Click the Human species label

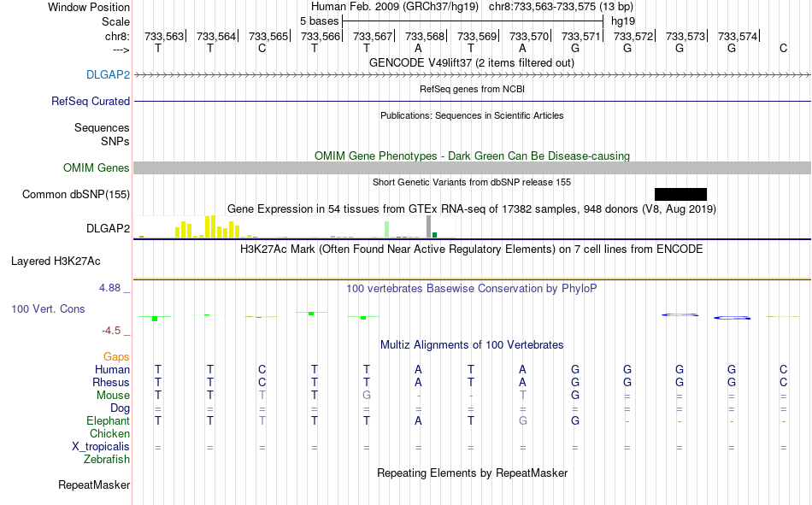pos(112,370)
